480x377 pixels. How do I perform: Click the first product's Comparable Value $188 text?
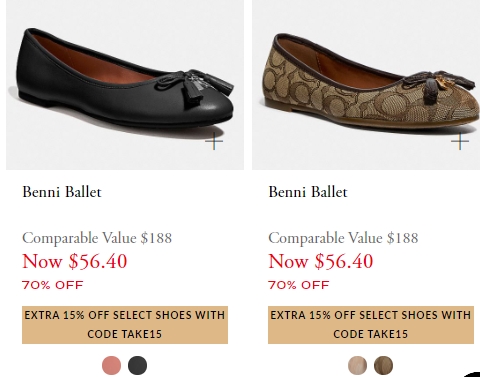97,238
